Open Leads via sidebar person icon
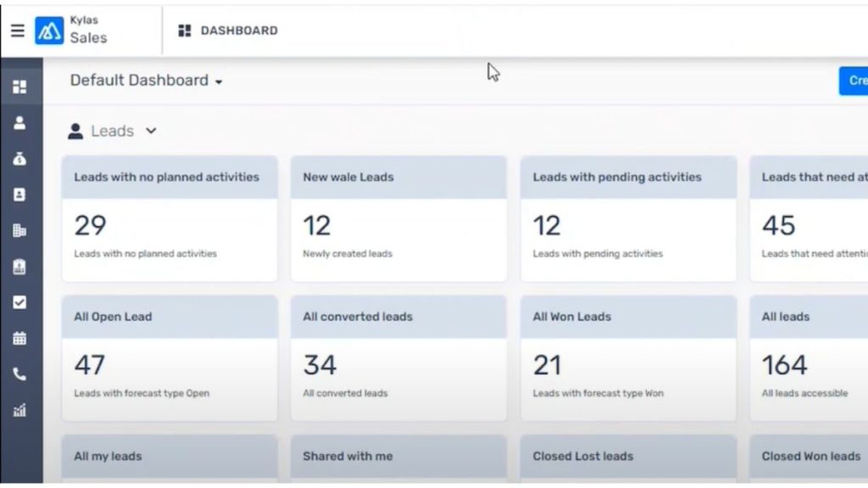Image resolution: width=868 pixels, height=488 pixels. (x=19, y=123)
